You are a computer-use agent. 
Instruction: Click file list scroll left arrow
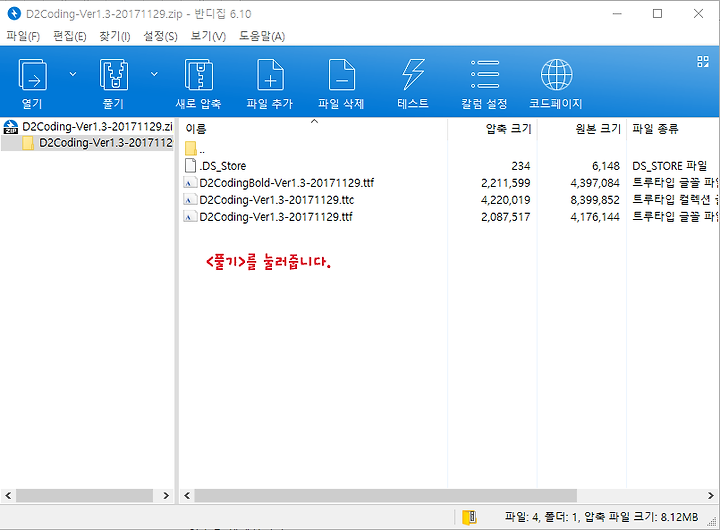[187, 496]
